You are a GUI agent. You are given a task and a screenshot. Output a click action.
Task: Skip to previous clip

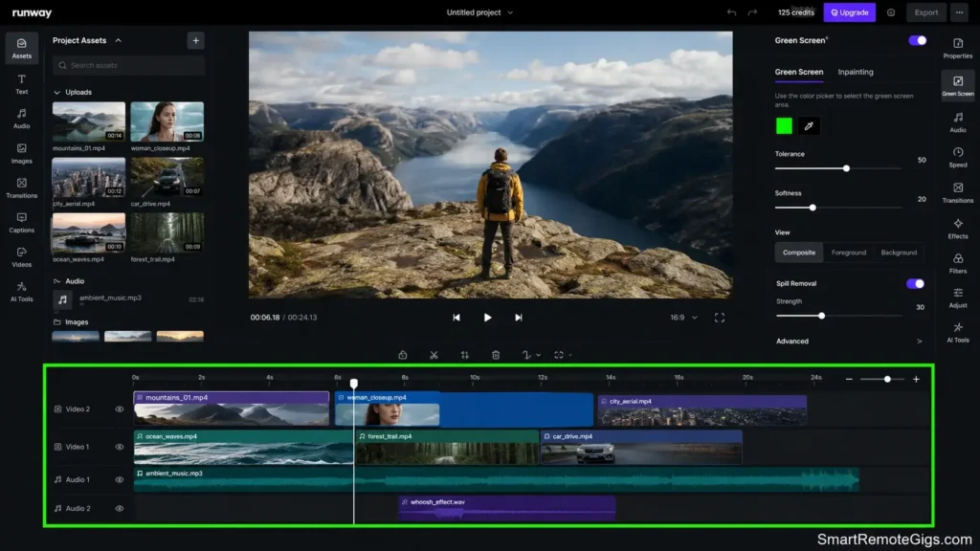coord(457,318)
